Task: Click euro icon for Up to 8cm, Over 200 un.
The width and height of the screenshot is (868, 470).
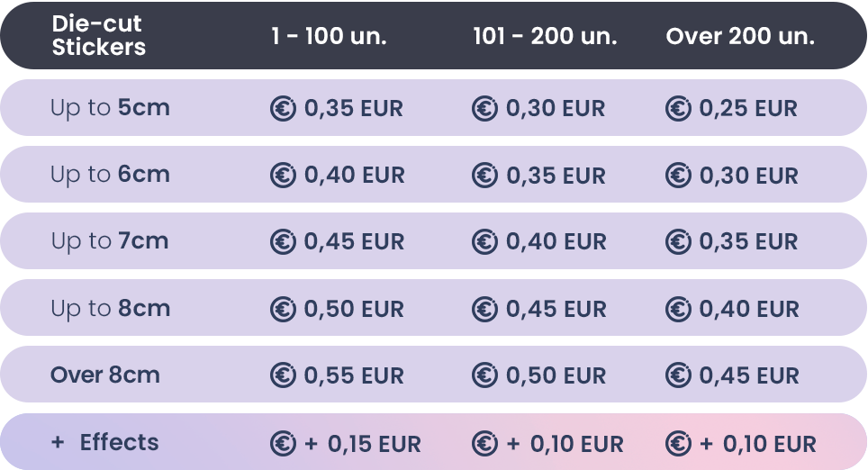Action: (678, 309)
